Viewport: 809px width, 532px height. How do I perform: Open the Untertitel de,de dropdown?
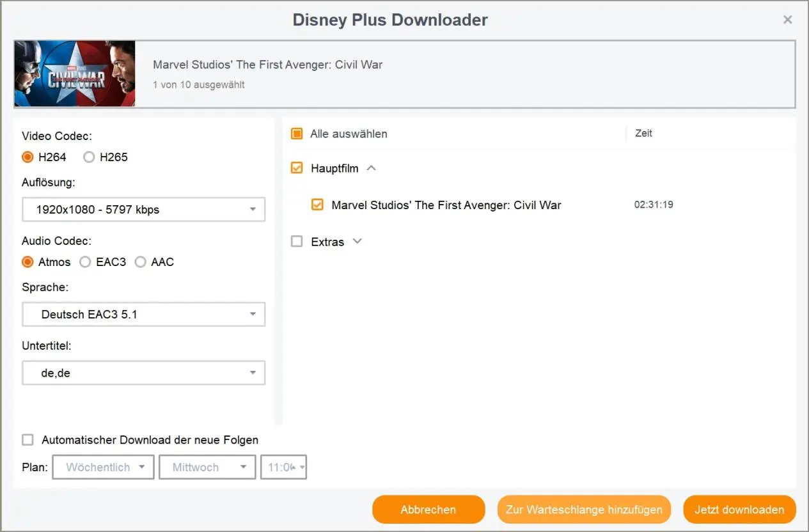point(143,373)
